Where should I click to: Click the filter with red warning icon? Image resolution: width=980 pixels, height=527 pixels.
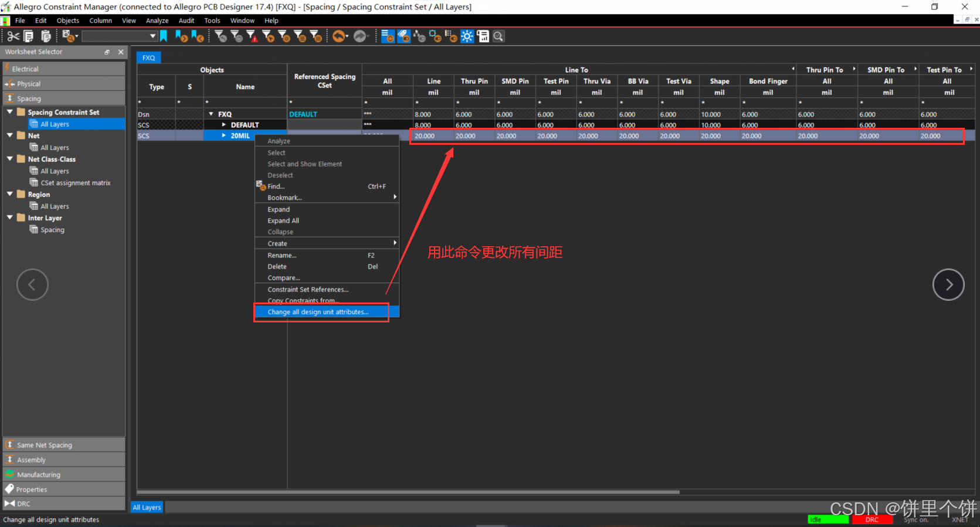(252, 36)
